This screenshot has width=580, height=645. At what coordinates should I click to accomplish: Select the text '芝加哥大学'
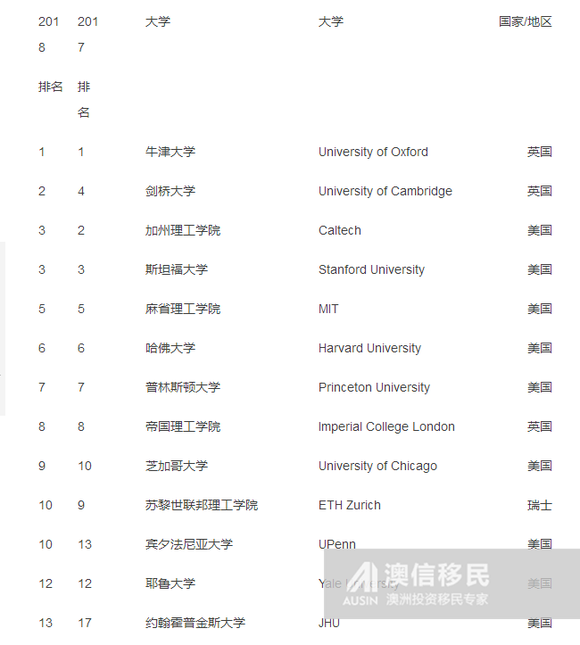176,466
